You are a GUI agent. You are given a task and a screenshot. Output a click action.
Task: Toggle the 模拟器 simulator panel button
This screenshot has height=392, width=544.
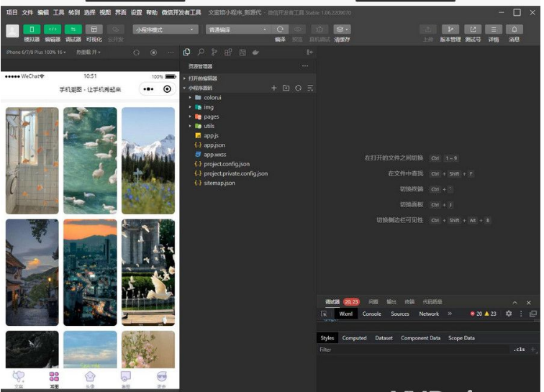[32, 29]
